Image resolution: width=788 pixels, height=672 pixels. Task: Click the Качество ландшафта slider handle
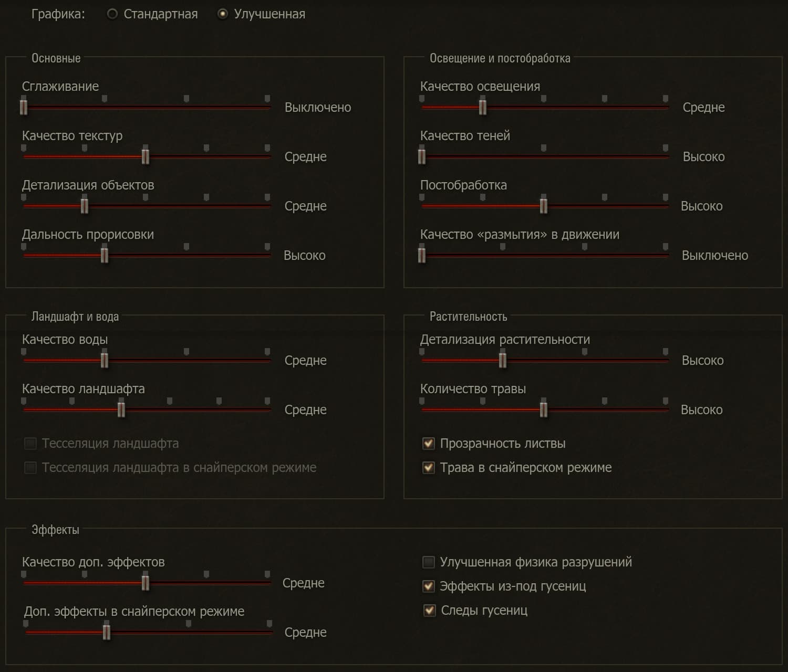pyautogui.click(x=121, y=409)
